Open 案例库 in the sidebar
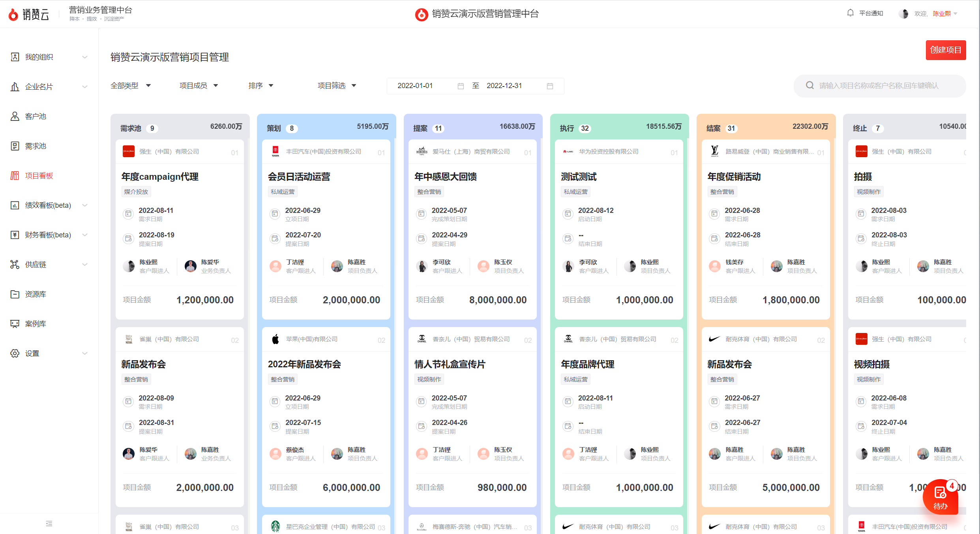980x534 pixels. point(36,323)
